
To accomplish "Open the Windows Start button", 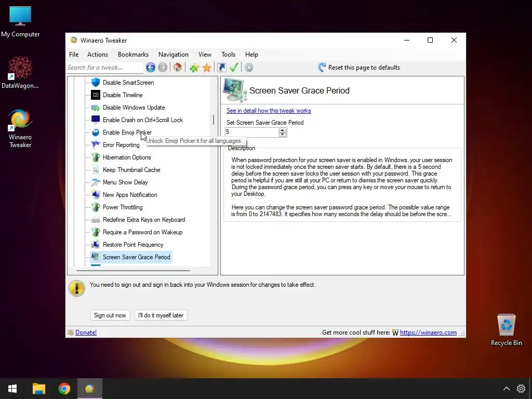I will [12, 389].
